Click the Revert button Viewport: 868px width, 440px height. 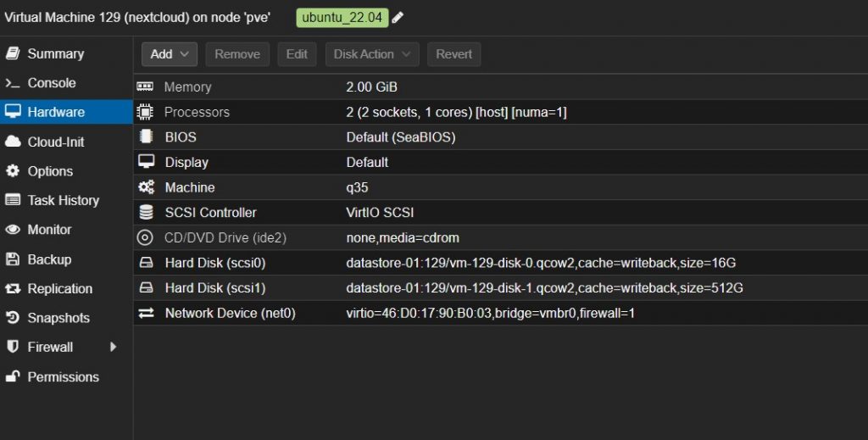coord(453,54)
